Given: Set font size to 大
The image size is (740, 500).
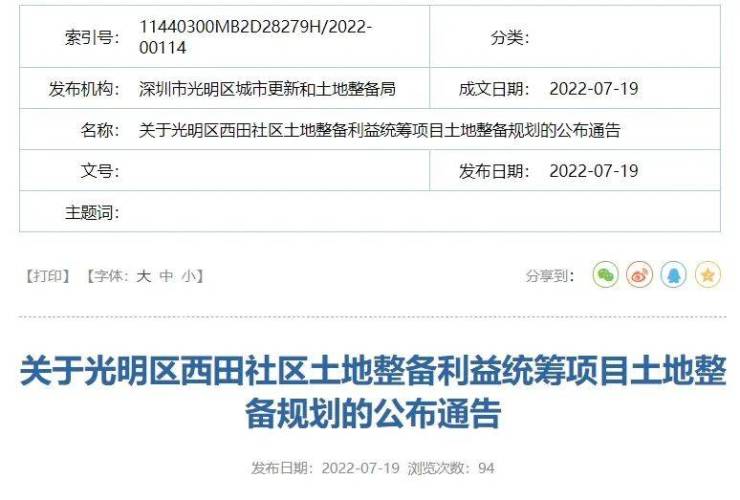Looking at the screenshot, I should click(x=143, y=276).
